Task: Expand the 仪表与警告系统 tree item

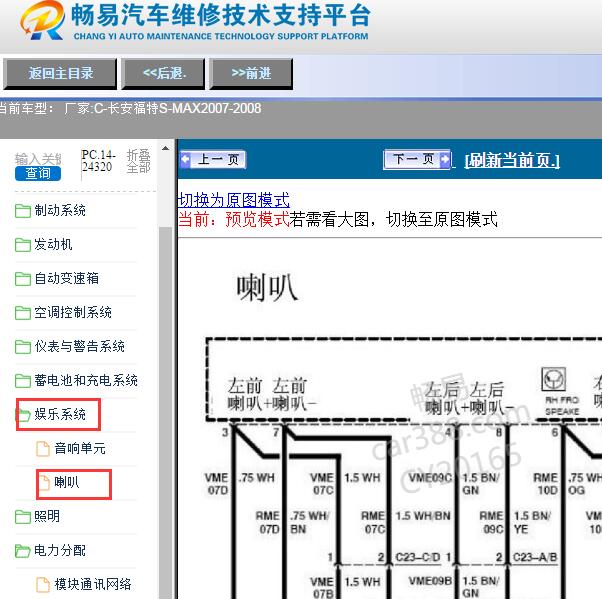Action: coord(79,346)
